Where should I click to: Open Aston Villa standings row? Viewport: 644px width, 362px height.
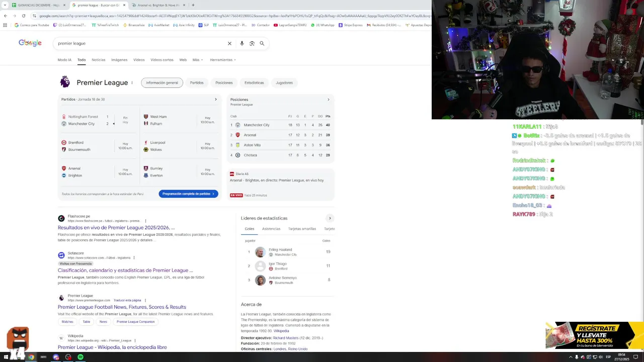(x=280, y=145)
